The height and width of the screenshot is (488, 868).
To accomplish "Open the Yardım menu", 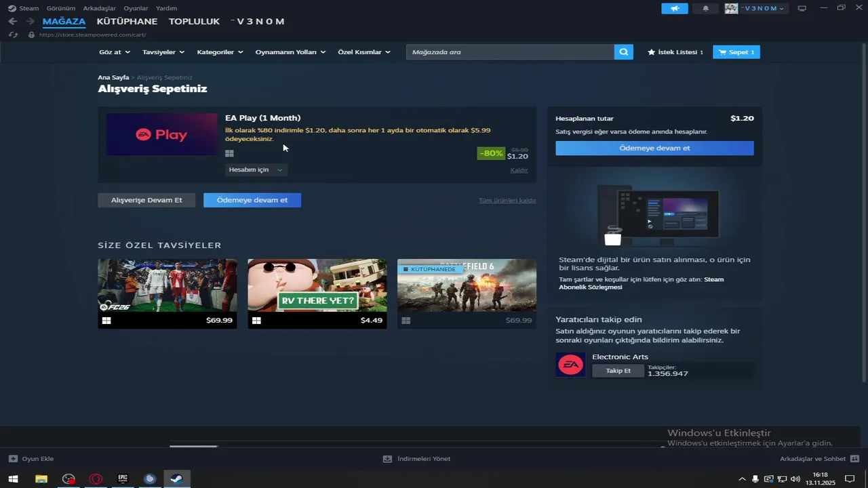I will (x=166, y=8).
